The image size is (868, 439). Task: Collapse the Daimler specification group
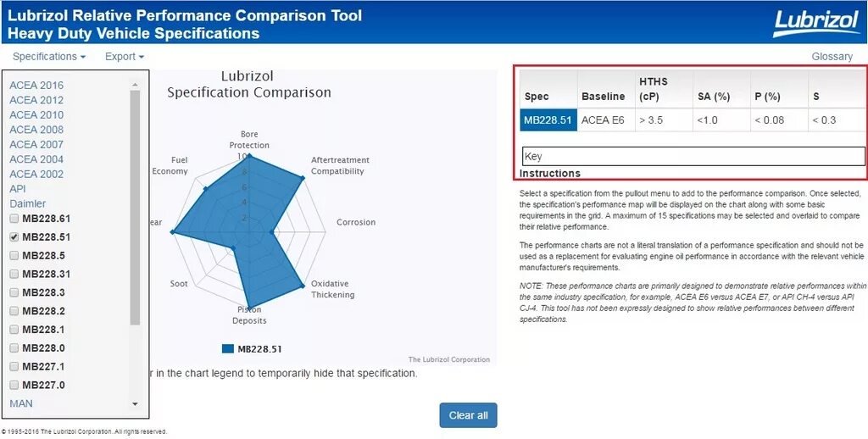(28, 203)
